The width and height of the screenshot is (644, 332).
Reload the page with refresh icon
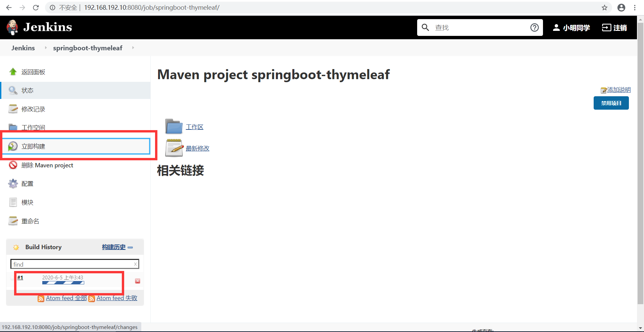[x=36, y=7]
